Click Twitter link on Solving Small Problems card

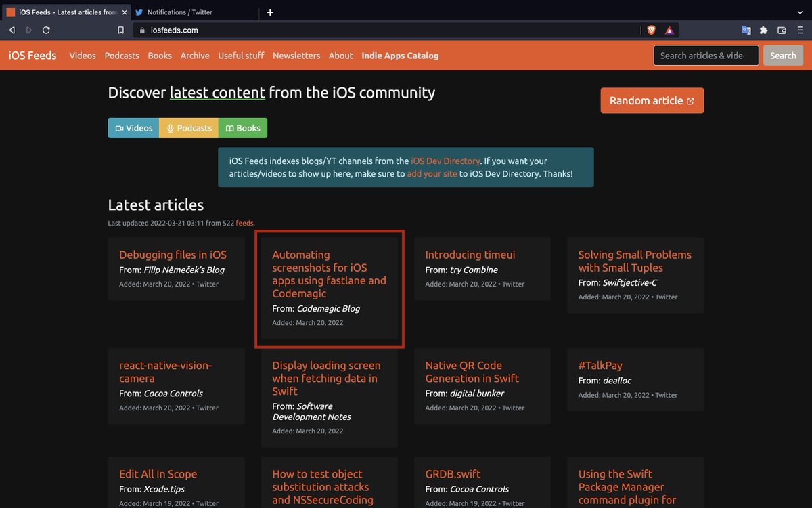[x=667, y=297]
